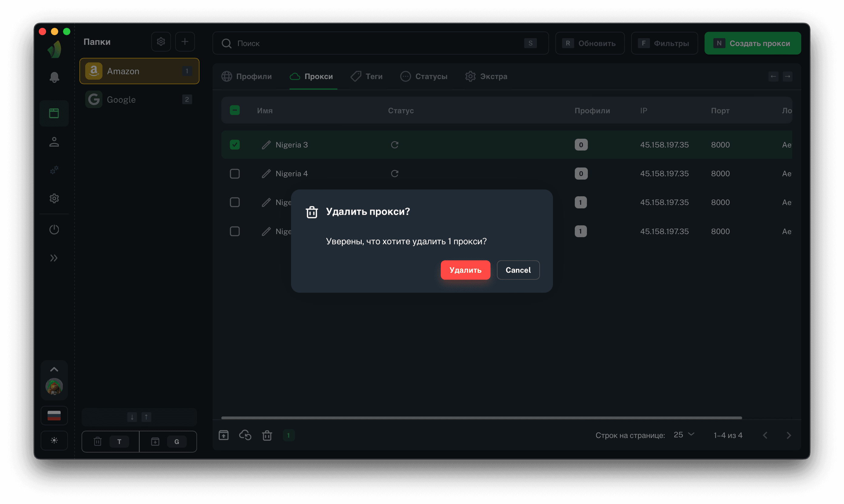
Task: Click the pencil edit icon for Nigeria 4
Action: click(x=266, y=174)
